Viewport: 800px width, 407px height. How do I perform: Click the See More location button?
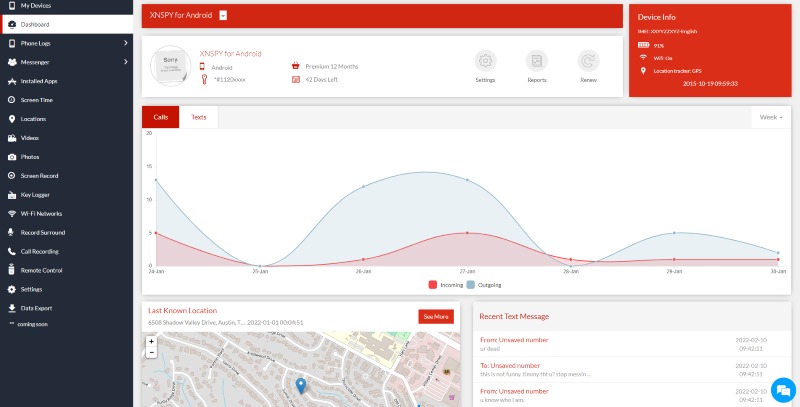[x=435, y=316]
